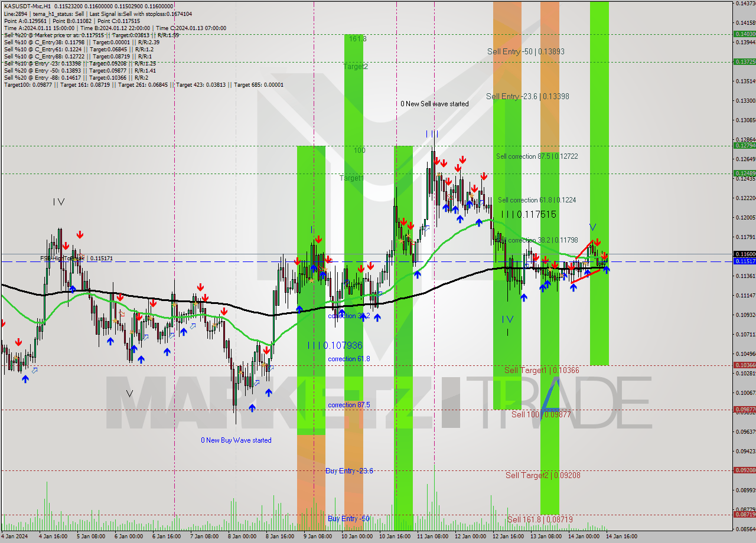The image size is (756, 543).
Task: Click '13 Jan 08:00' on the time axis
Action: [x=546, y=537]
